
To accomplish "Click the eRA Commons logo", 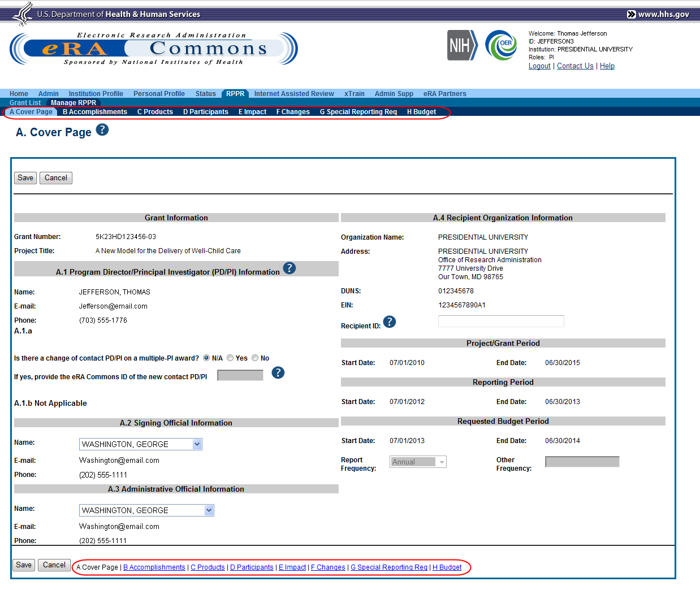I will [x=153, y=49].
